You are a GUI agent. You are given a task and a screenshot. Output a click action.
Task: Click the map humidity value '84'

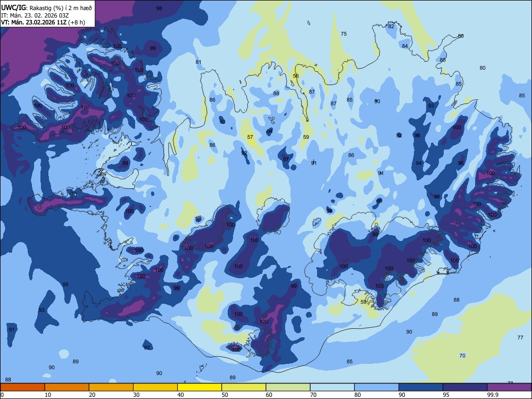click(x=405, y=46)
